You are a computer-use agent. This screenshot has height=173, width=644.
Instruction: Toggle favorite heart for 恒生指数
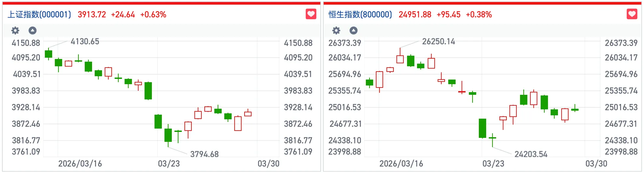(632, 14)
